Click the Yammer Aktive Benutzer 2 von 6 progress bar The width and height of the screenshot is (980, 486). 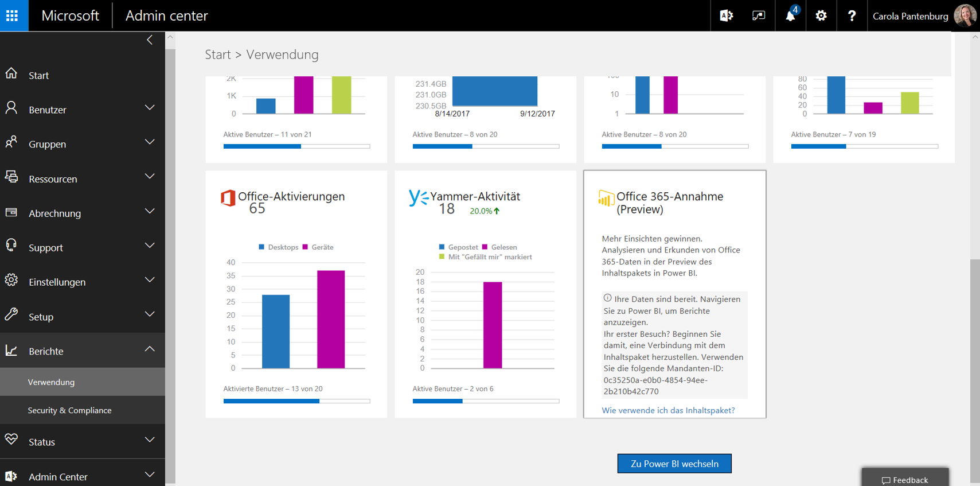click(486, 401)
